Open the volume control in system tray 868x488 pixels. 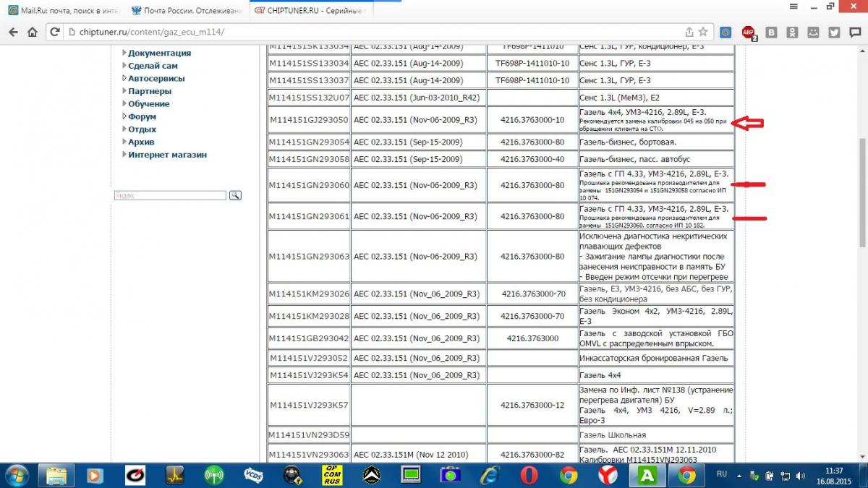pos(799,475)
